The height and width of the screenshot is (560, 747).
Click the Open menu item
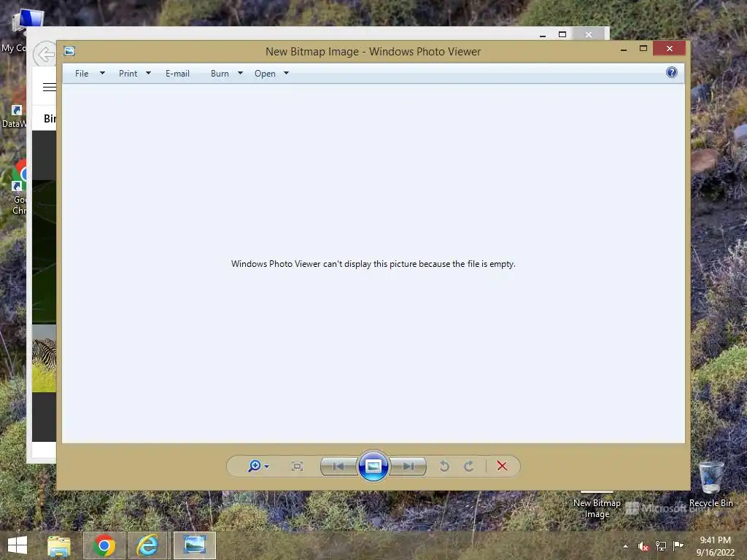click(x=265, y=74)
